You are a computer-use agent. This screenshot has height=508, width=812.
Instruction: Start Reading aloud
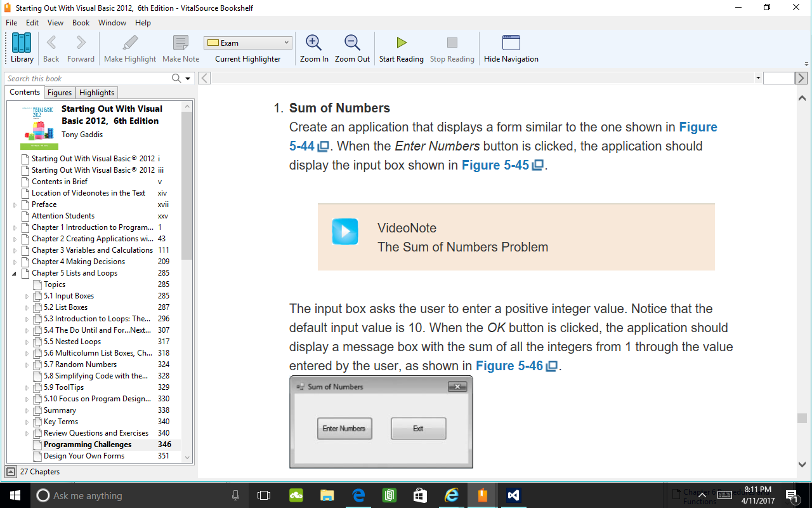coord(402,48)
